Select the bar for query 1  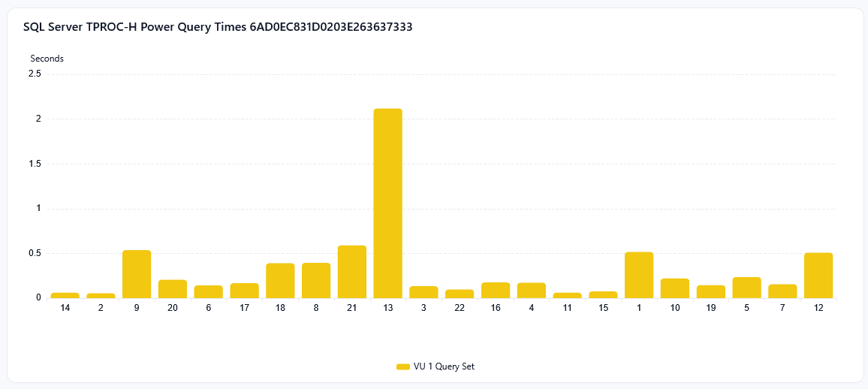tap(639, 275)
